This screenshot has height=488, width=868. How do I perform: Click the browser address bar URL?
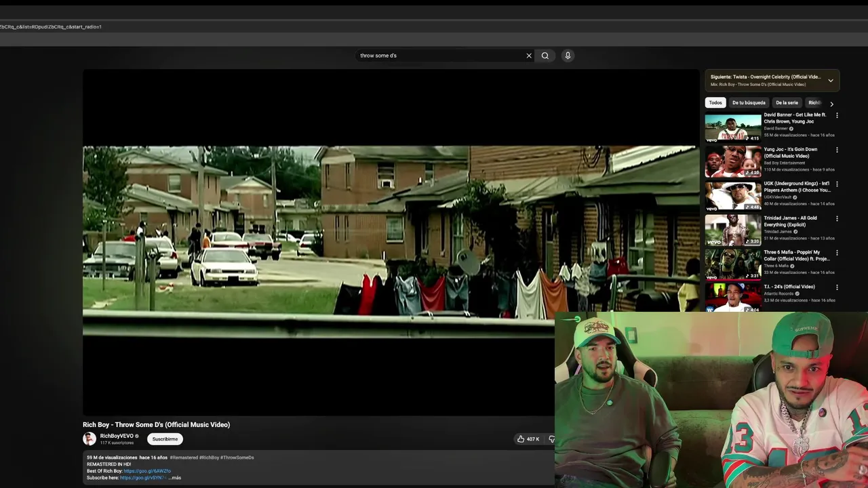click(x=51, y=26)
